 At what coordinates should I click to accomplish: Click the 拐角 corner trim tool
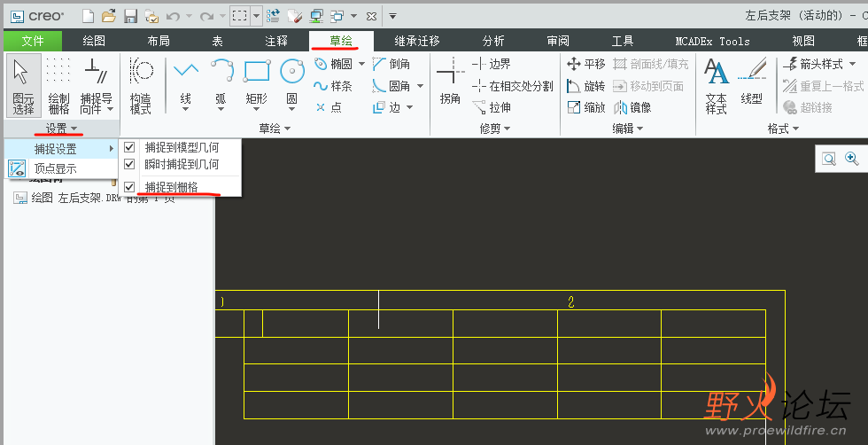[450, 82]
